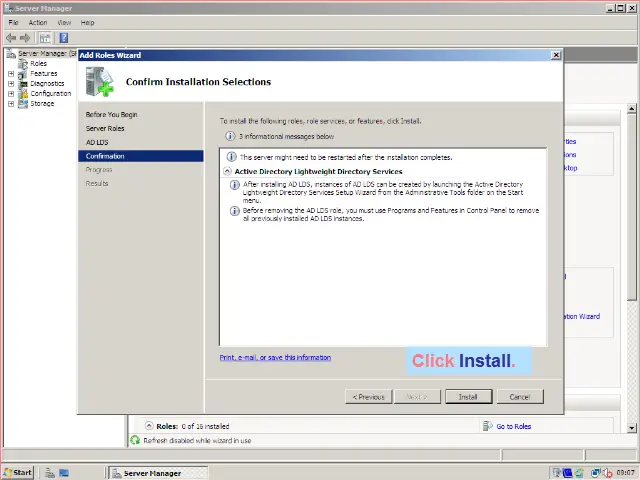The height and width of the screenshot is (480, 640).
Task: Click the Go to Roles link
Action: tap(513, 427)
